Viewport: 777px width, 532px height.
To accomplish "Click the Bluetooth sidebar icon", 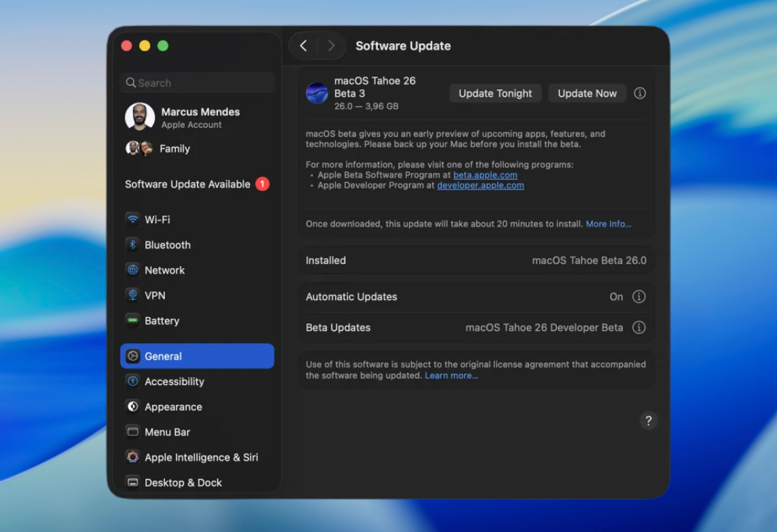I will tap(132, 244).
